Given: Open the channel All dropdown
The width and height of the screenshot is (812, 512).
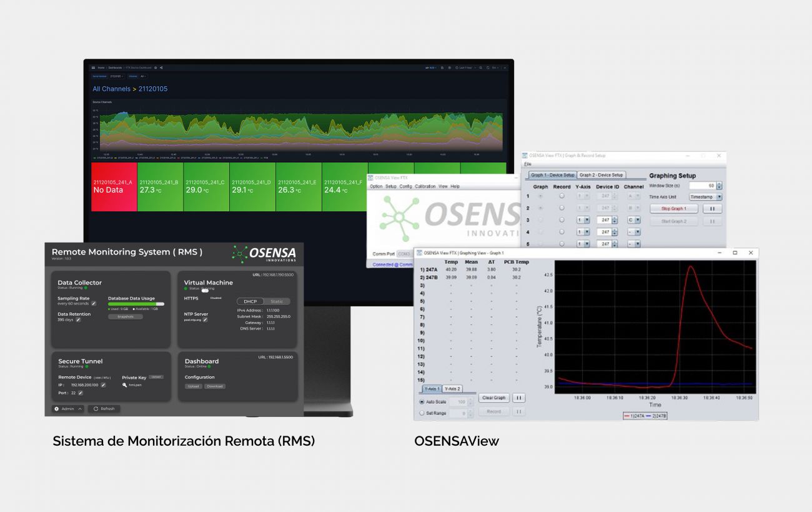Looking at the screenshot, I should pos(142,76).
